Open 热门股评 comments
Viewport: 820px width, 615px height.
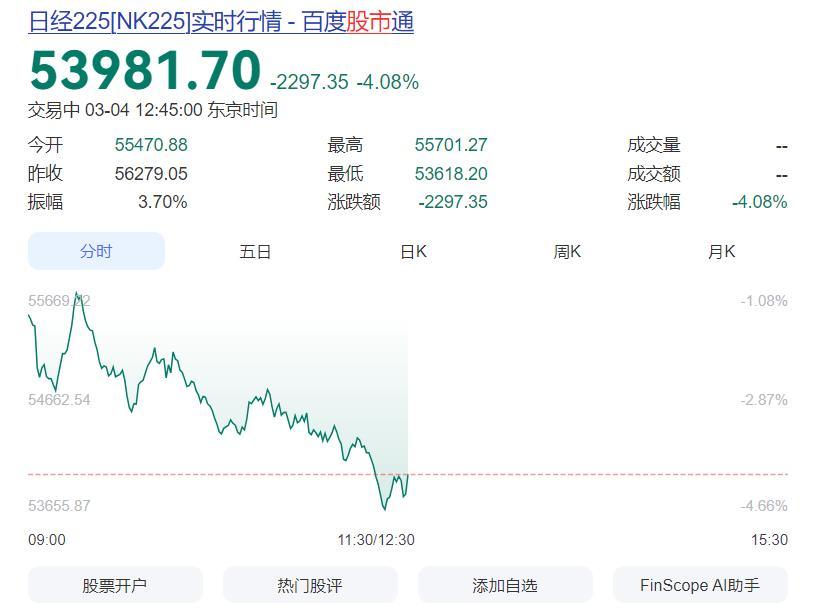coord(310,585)
